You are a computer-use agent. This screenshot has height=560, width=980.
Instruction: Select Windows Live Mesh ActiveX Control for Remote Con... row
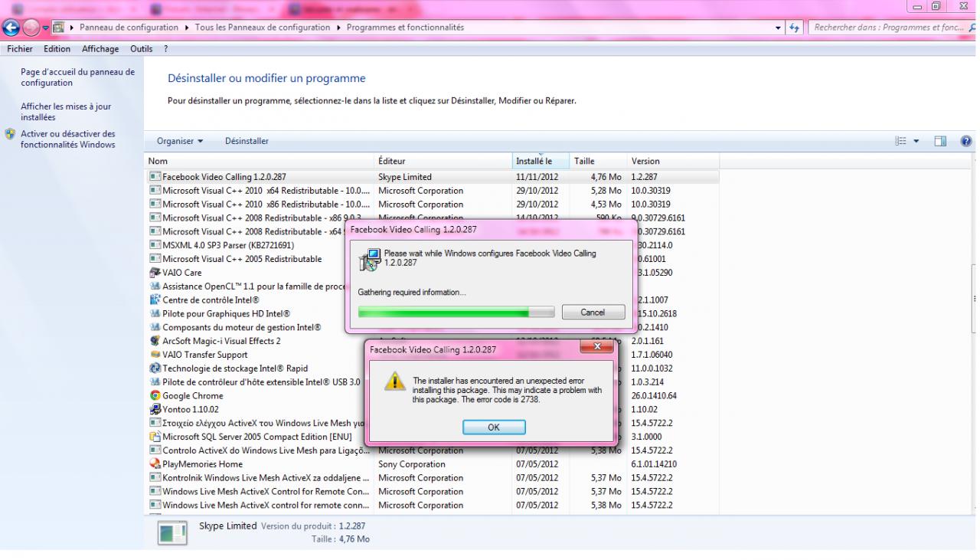tap(433, 492)
